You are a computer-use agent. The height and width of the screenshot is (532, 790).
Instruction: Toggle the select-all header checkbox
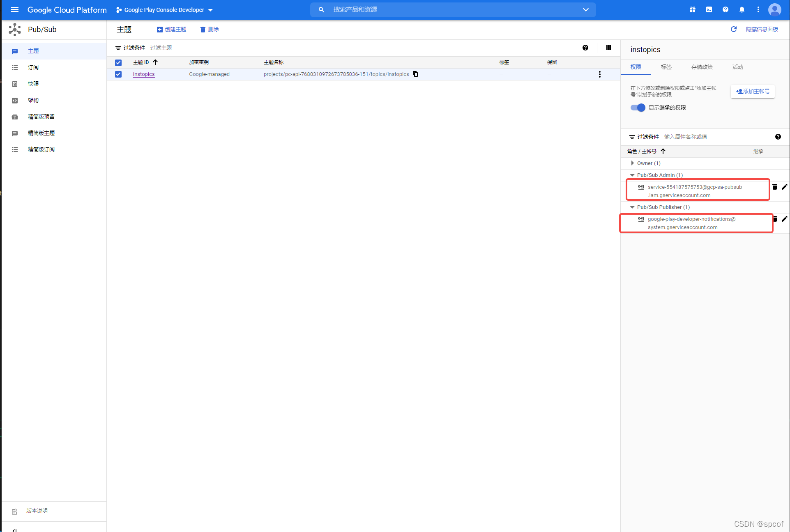[118, 62]
